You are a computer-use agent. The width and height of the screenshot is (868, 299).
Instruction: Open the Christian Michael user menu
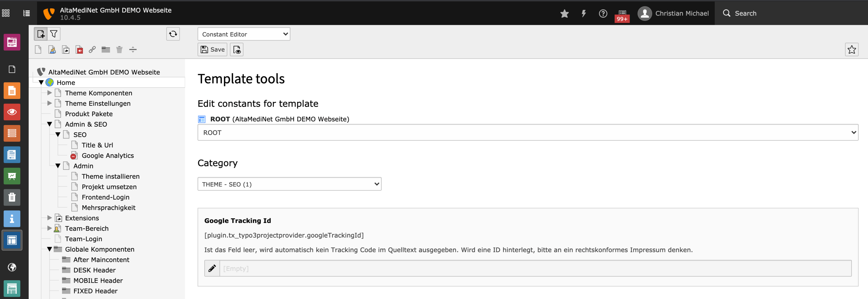pos(673,14)
